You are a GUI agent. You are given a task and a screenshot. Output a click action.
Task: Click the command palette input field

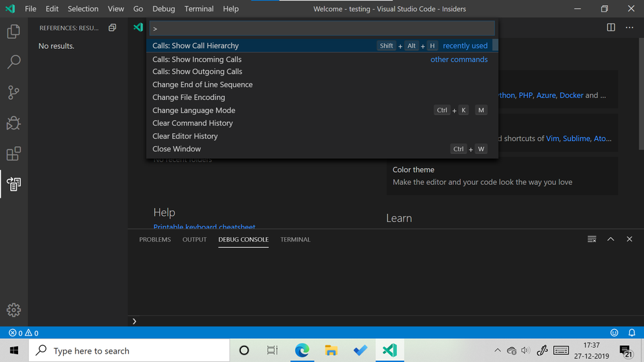tap(322, 28)
